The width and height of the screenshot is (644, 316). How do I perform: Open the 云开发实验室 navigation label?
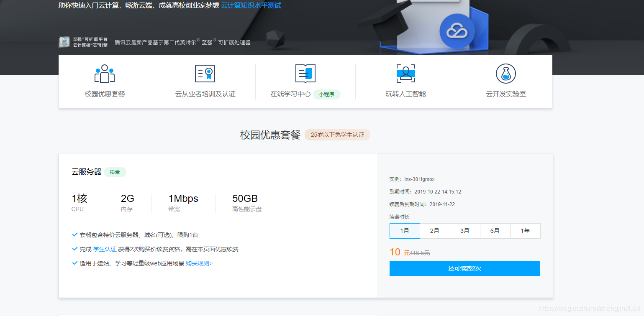click(x=506, y=94)
